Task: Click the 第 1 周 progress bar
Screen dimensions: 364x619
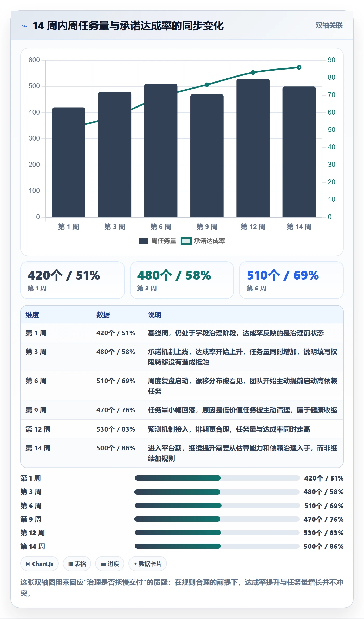Action: [x=217, y=478]
